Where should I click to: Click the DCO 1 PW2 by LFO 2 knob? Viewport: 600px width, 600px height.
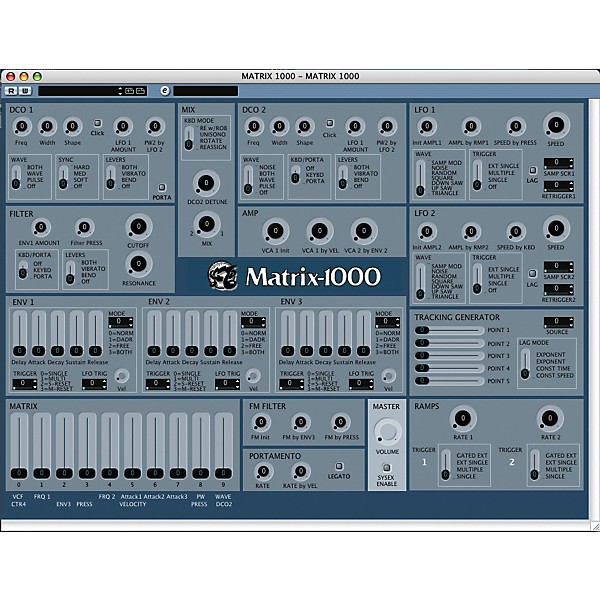[155, 126]
